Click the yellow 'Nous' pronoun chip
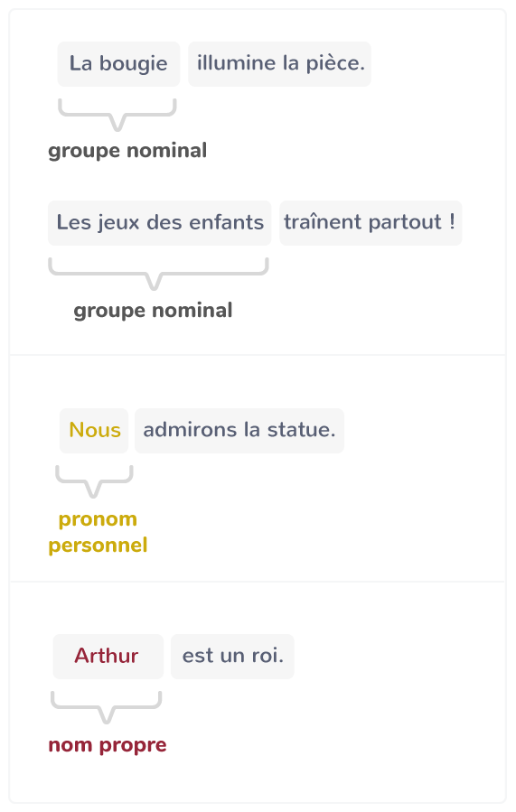This screenshot has height=812, width=516. [x=94, y=430]
